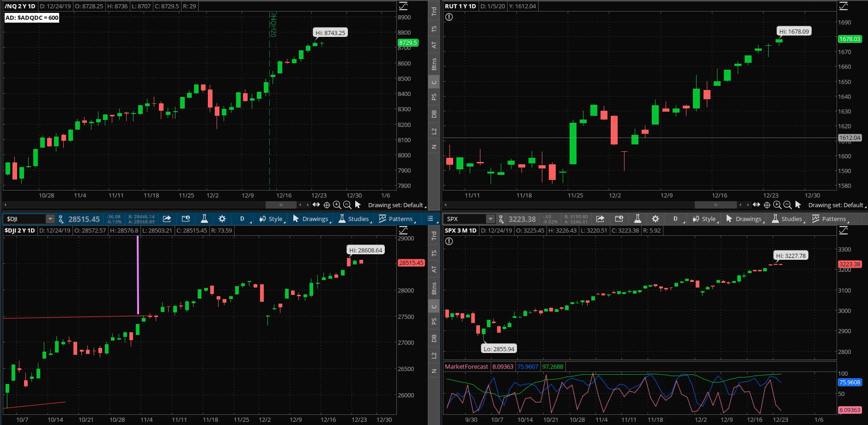Select the pointer tool under the RUT chart

[x=798, y=205]
